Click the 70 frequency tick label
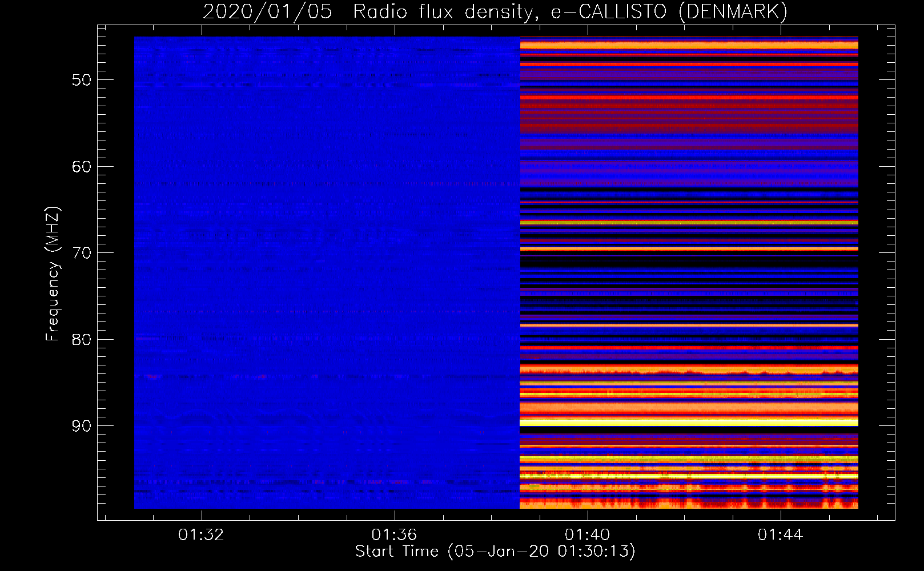The image size is (924, 571). coord(82,253)
